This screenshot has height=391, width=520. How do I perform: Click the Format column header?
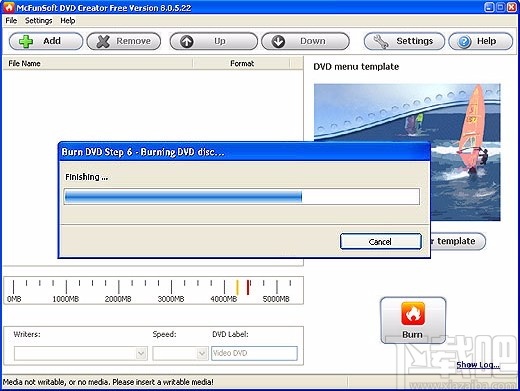(x=242, y=63)
